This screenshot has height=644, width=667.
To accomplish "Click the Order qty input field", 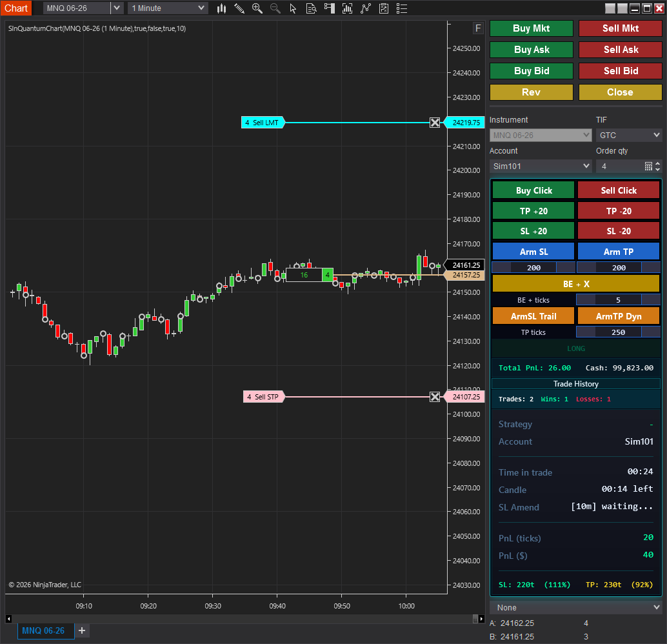I will pyautogui.click(x=619, y=166).
